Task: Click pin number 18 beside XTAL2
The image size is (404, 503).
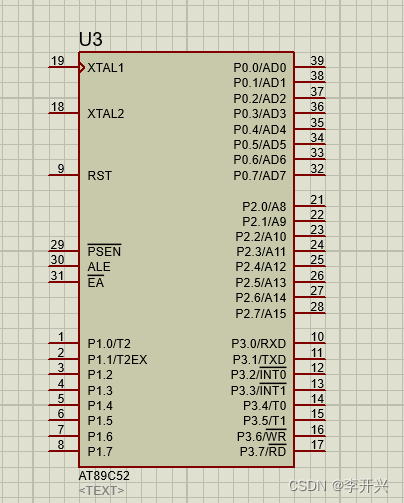Action: click(58, 107)
